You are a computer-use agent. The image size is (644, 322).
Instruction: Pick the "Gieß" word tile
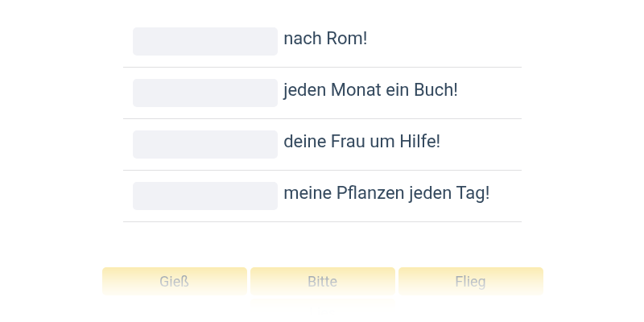174,282
